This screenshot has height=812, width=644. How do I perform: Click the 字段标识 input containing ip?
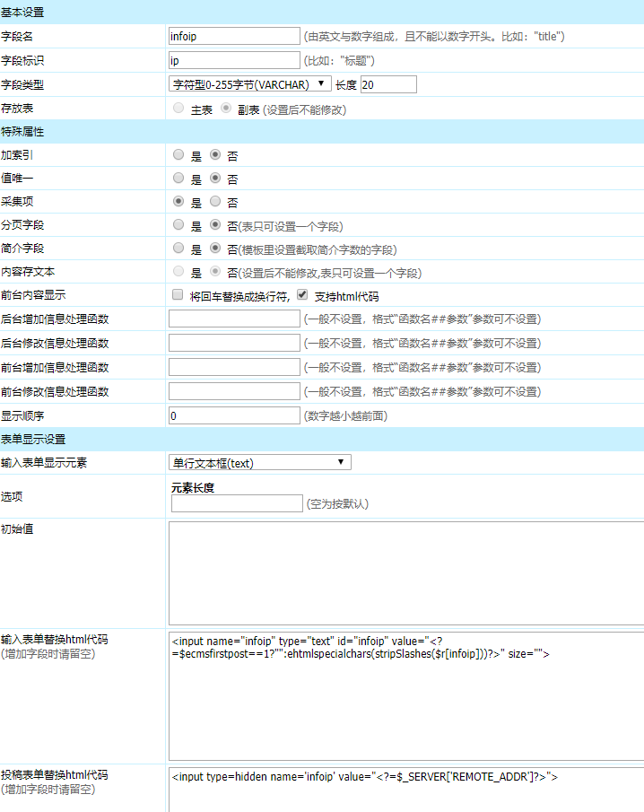tap(234, 60)
